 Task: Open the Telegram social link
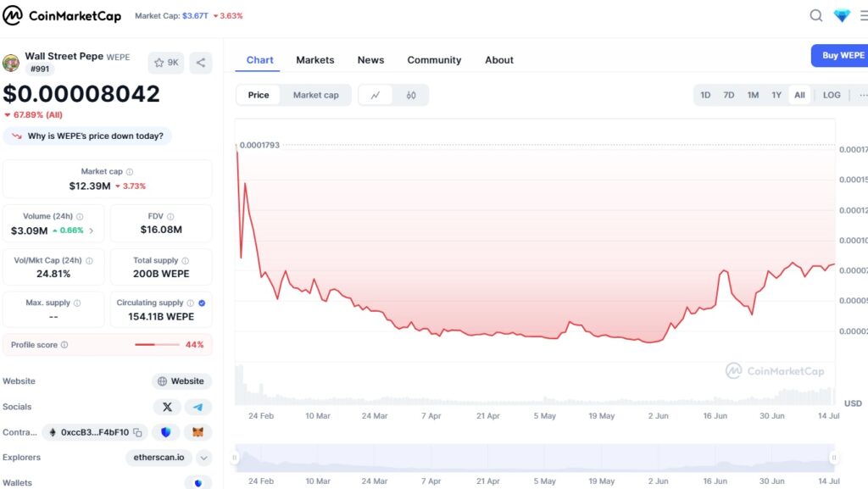(198, 407)
